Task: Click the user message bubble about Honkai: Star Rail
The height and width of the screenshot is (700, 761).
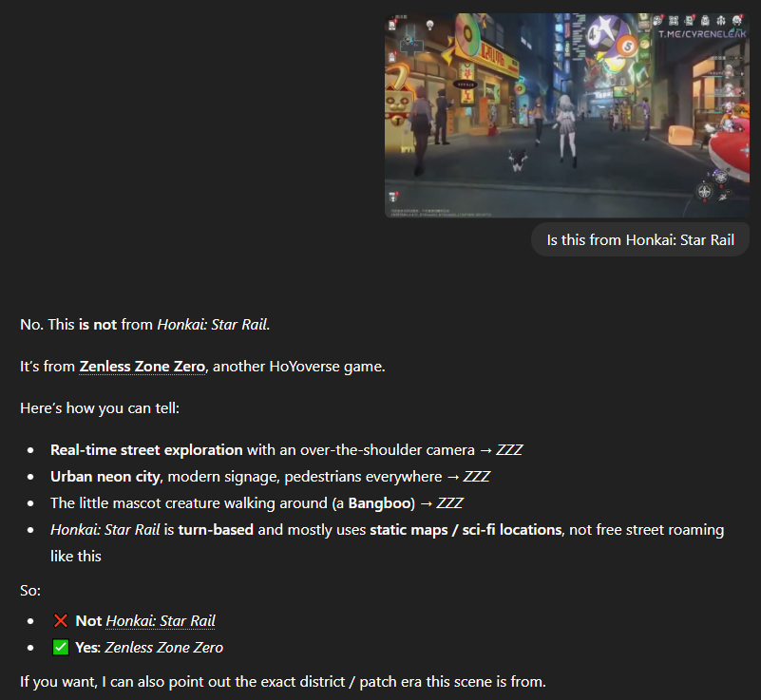Action: pyautogui.click(x=640, y=239)
